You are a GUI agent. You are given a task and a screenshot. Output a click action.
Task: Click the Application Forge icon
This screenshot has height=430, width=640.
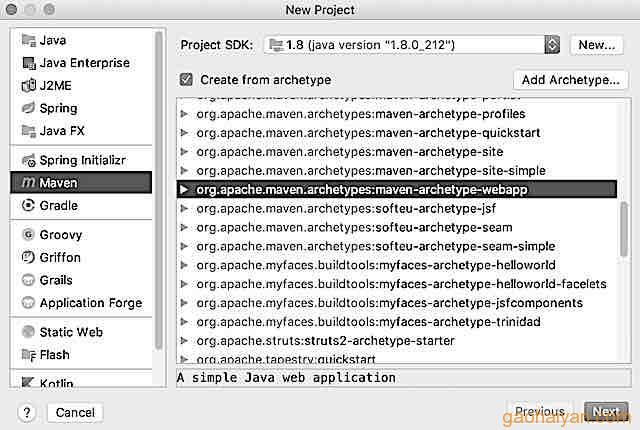click(x=28, y=303)
